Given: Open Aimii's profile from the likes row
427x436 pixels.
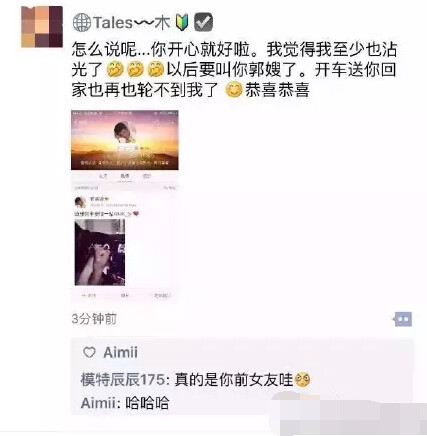Looking at the screenshot, I should pos(120,352).
